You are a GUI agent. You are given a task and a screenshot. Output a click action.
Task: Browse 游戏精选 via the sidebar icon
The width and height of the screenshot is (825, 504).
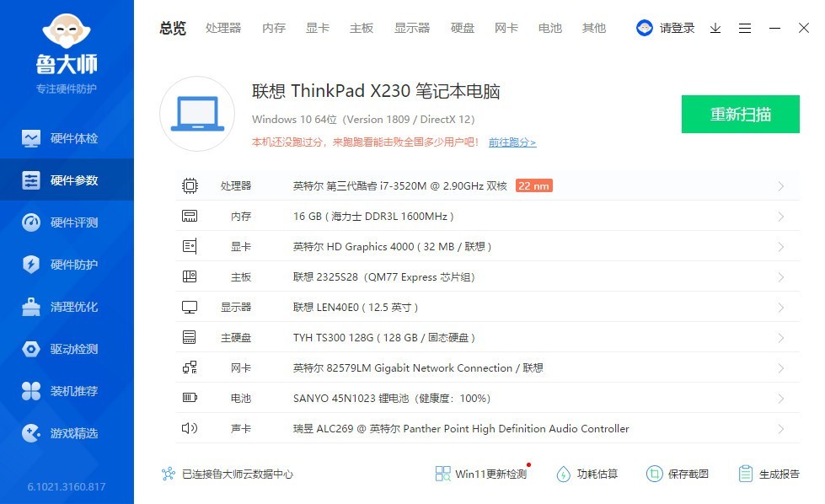pyautogui.click(x=67, y=433)
